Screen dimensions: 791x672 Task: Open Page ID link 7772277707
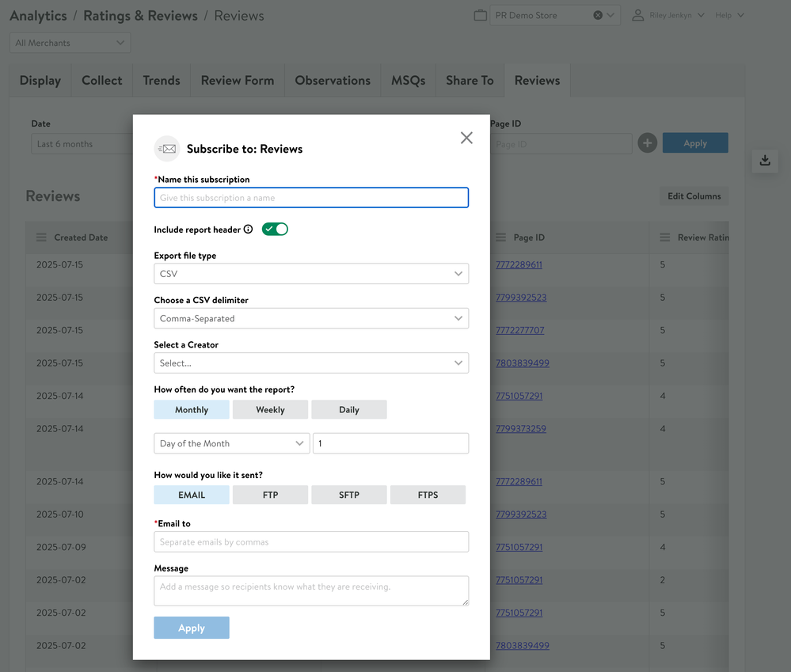520,330
